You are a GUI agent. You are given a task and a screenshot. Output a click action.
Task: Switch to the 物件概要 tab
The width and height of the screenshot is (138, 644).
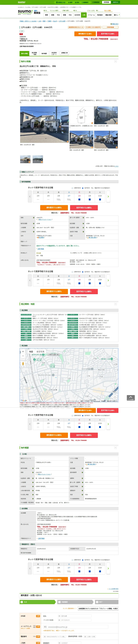click(44, 53)
